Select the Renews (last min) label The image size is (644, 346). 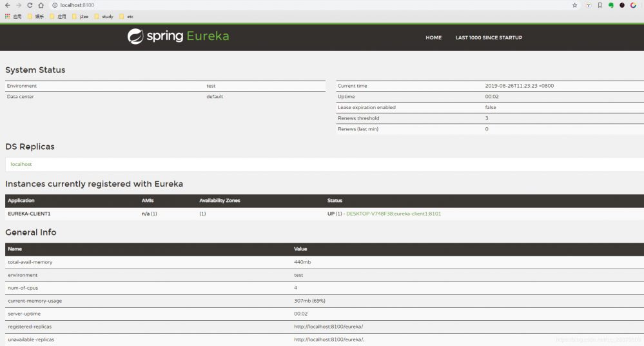[358, 128]
